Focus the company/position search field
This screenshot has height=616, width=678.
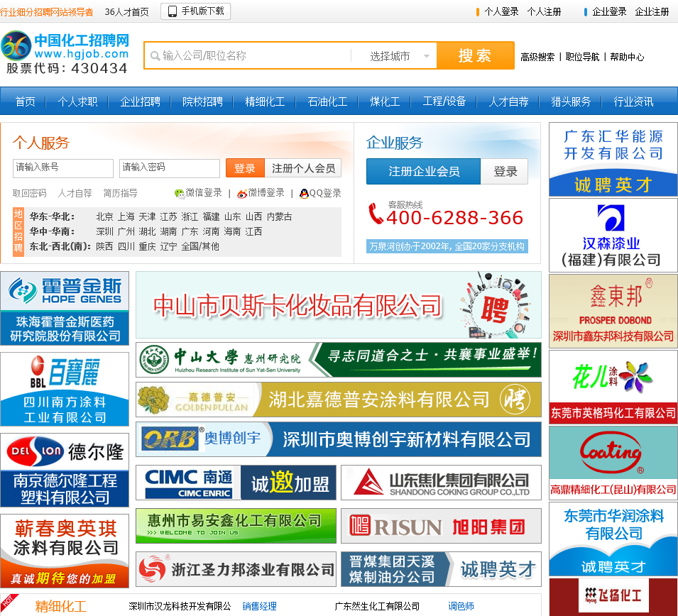point(255,56)
